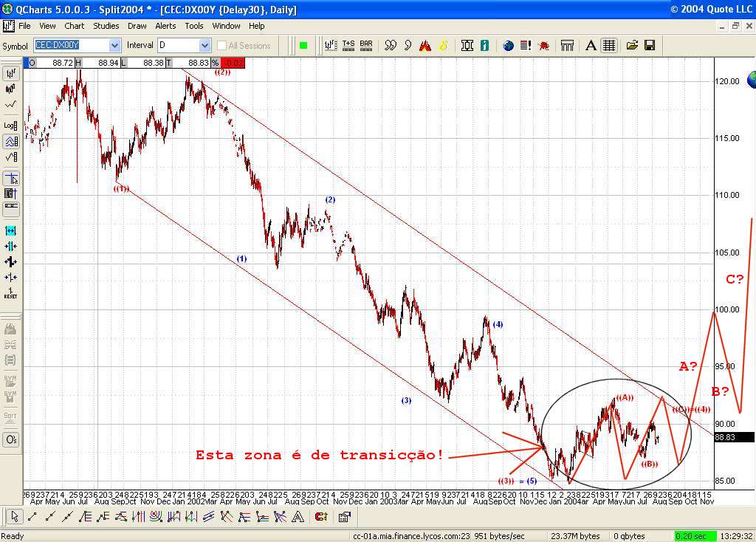Open the Studies menu

[x=106, y=26]
